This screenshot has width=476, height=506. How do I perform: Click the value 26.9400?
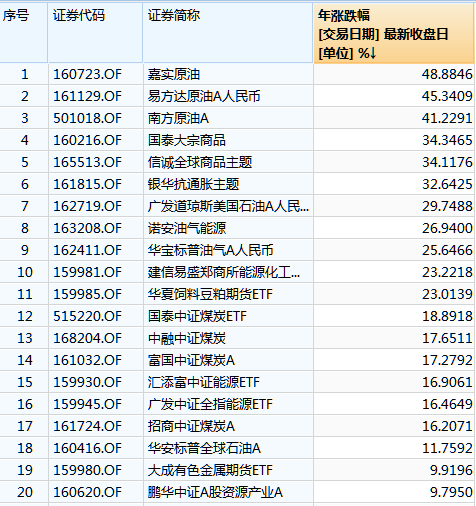point(447,228)
